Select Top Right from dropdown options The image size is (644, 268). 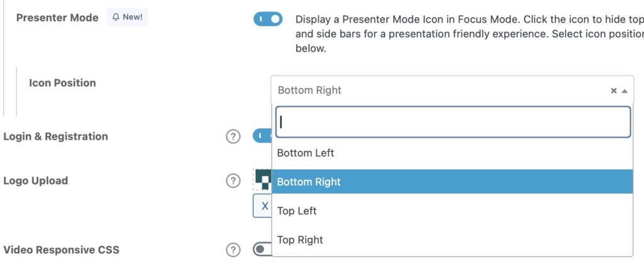pyautogui.click(x=452, y=240)
